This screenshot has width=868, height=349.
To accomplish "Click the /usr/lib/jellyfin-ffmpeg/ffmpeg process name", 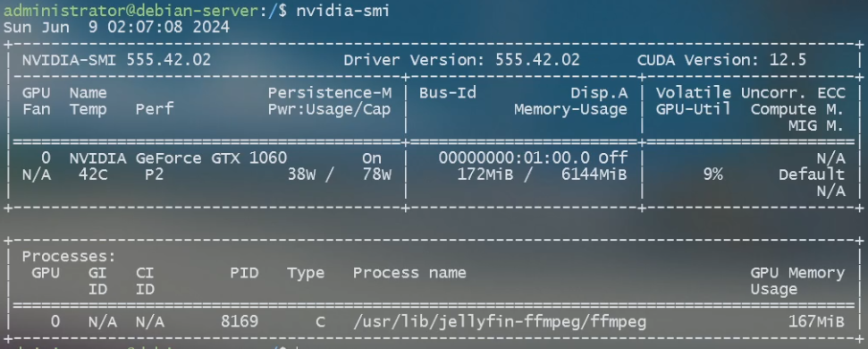I will (500, 321).
